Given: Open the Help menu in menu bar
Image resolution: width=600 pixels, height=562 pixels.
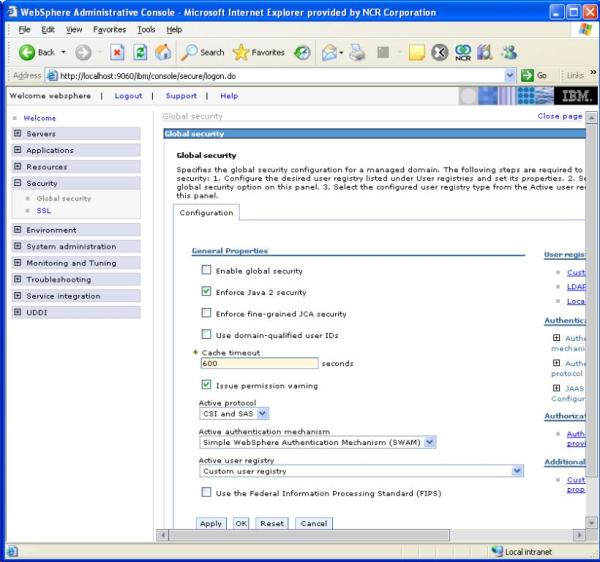Looking at the screenshot, I should 174,29.
